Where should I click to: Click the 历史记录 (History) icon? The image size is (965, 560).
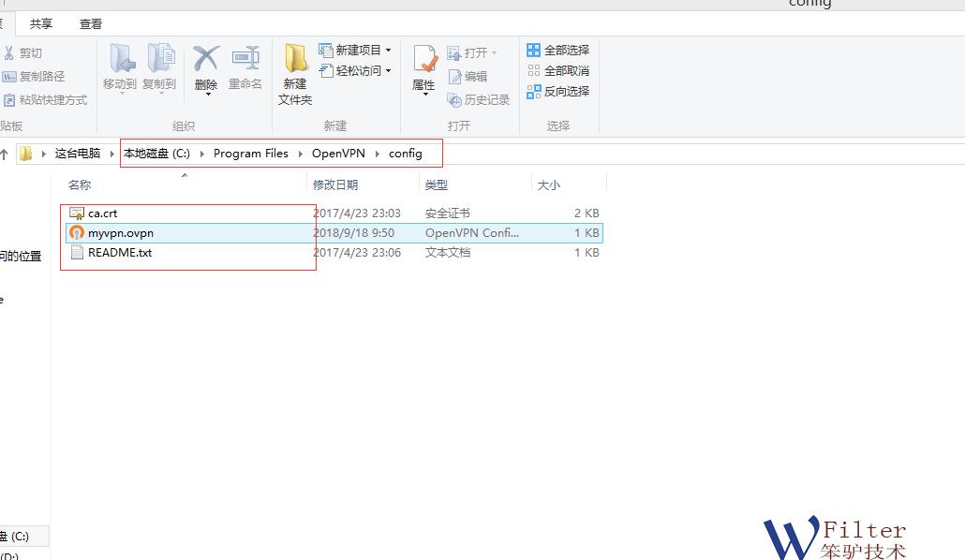tap(481, 100)
